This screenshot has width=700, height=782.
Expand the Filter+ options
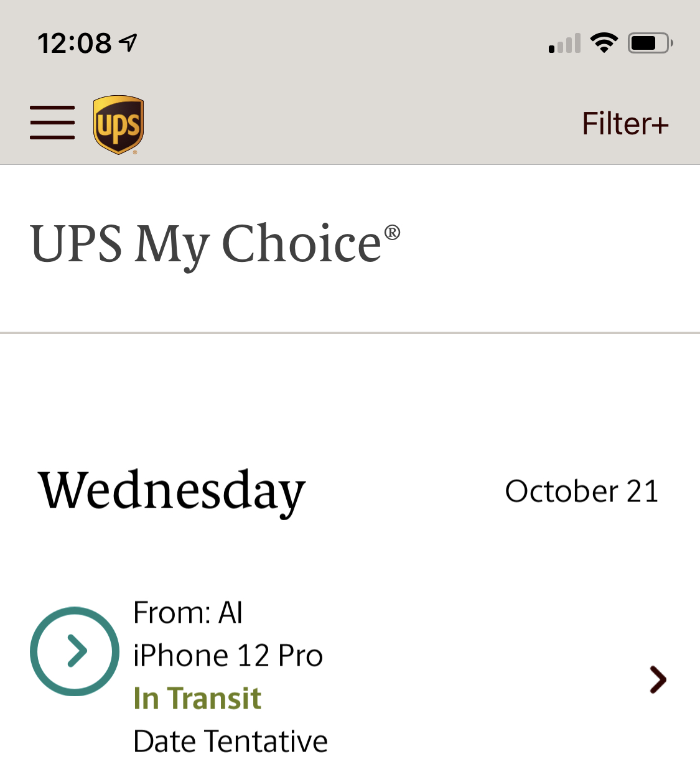coord(625,124)
